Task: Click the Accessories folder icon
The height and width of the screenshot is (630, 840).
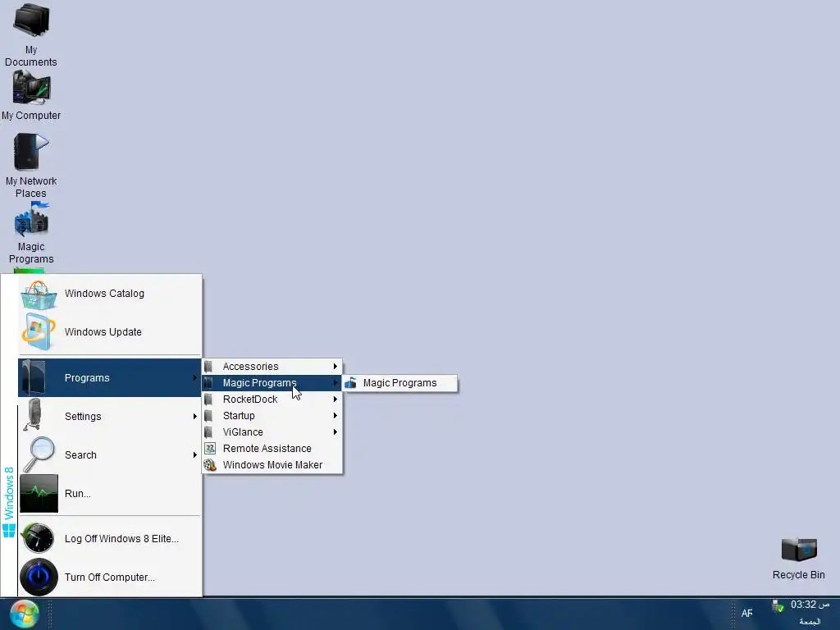Action: (x=209, y=367)
